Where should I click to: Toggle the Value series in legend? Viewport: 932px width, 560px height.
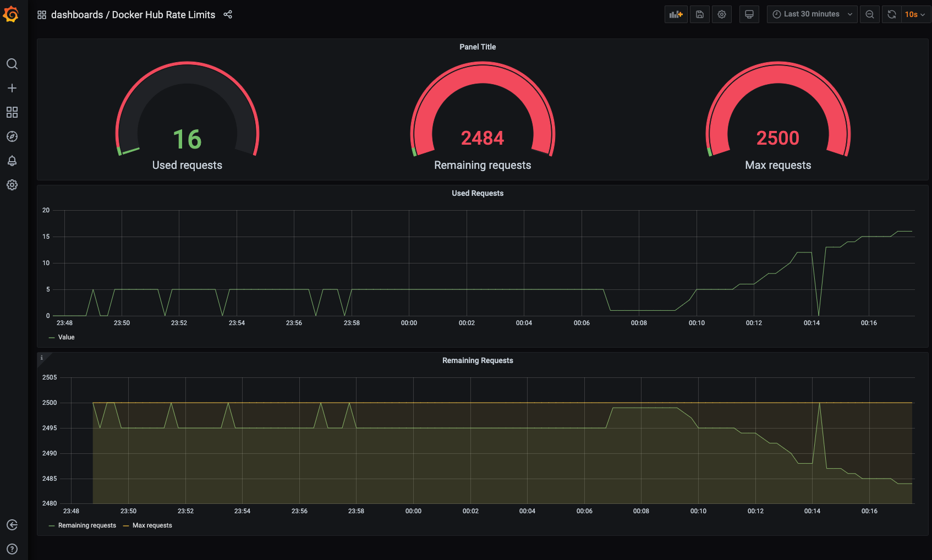point(66,337)
